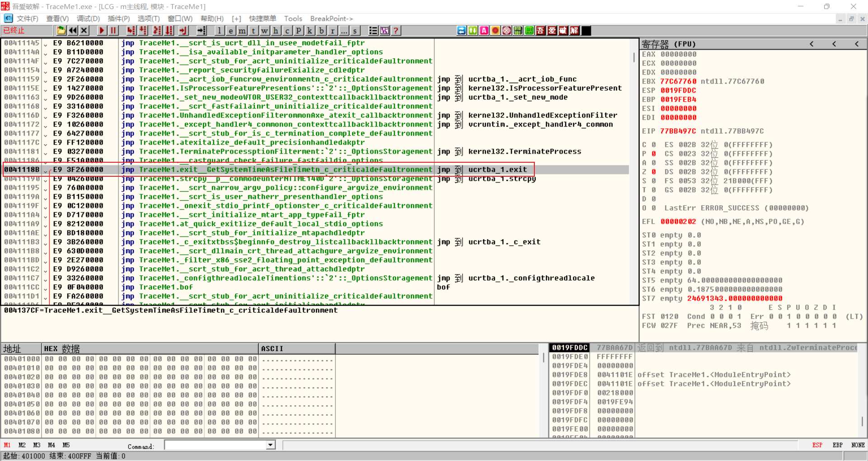Open Handles window with 'h' button

276,31
